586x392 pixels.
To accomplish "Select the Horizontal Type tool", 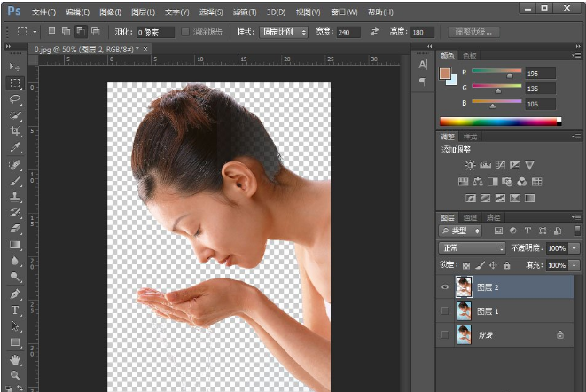I will (x=15, y=310).
